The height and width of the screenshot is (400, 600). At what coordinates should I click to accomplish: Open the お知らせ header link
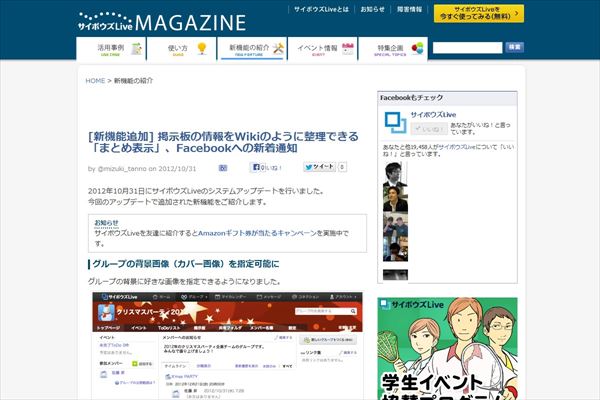(372, 9)
